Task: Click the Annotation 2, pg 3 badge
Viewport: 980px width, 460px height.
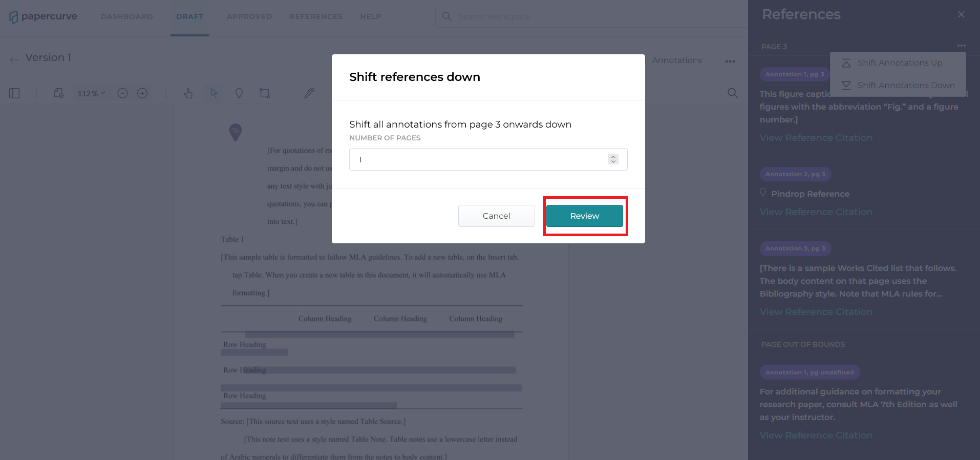Action: point(795,174)
